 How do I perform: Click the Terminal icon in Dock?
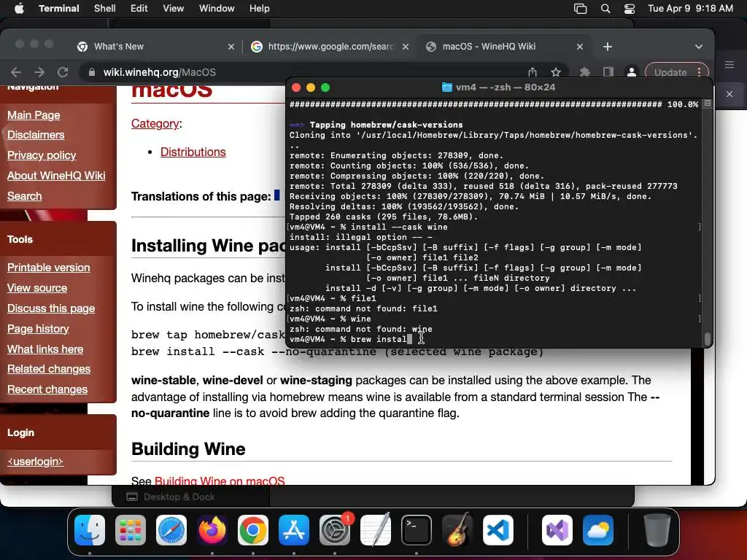(417, 530)
